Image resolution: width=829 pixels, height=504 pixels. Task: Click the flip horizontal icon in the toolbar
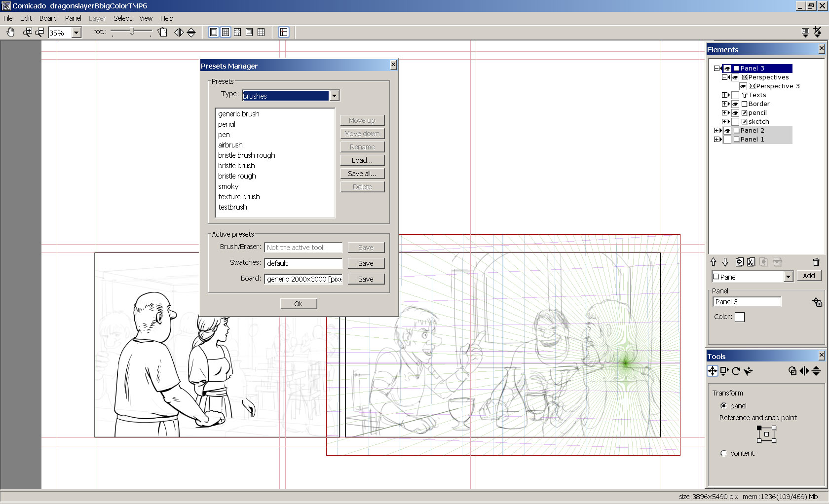[x=179, y=32]
